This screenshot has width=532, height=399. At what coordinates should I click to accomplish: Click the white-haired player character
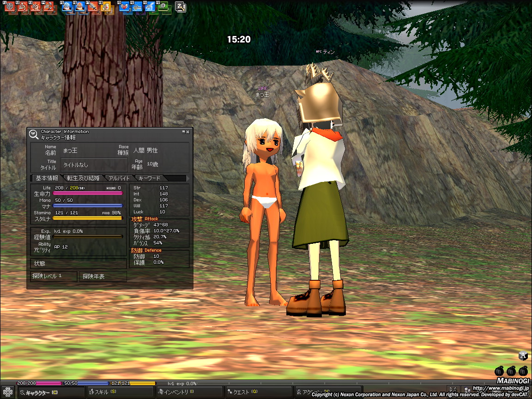(263, 212)
